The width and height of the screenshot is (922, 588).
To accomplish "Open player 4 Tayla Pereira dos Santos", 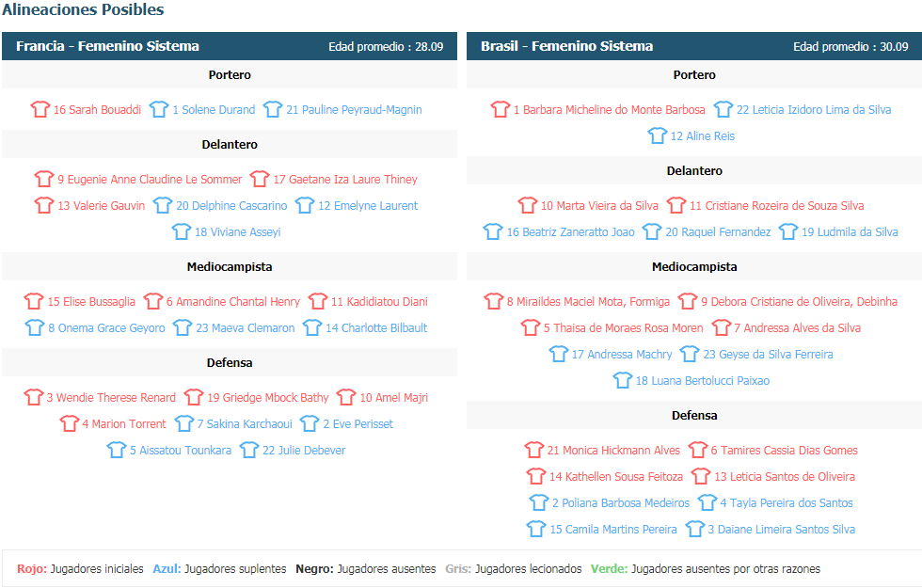I will (x=787, y=503).
